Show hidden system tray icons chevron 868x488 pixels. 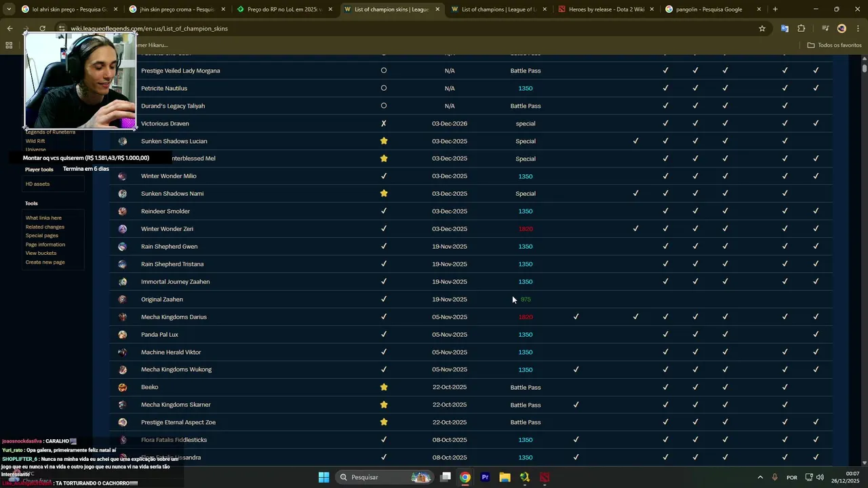759,477
